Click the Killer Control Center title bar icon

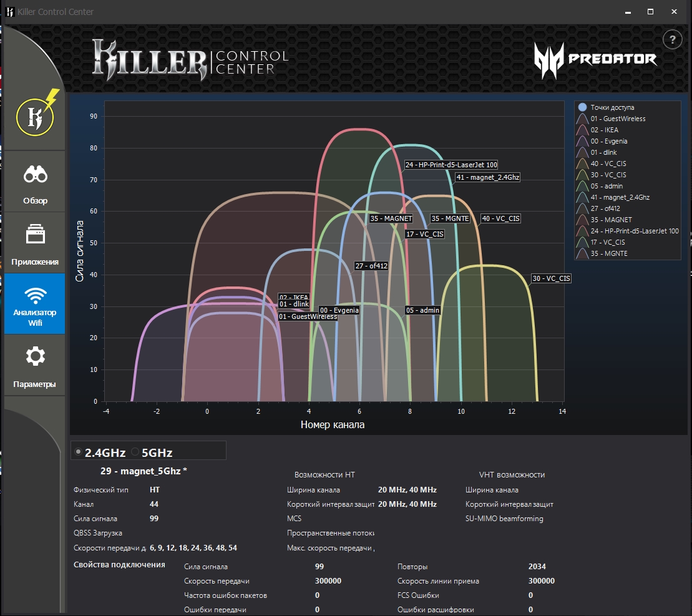tap(10, 12)
